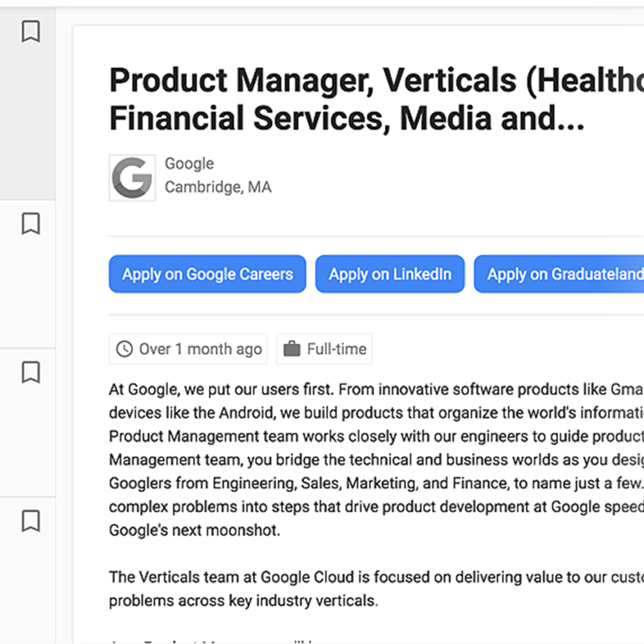The height and width of the screenshot is (644, 644).
Task: Open the Google company name link
Action: tap(189, 164)
